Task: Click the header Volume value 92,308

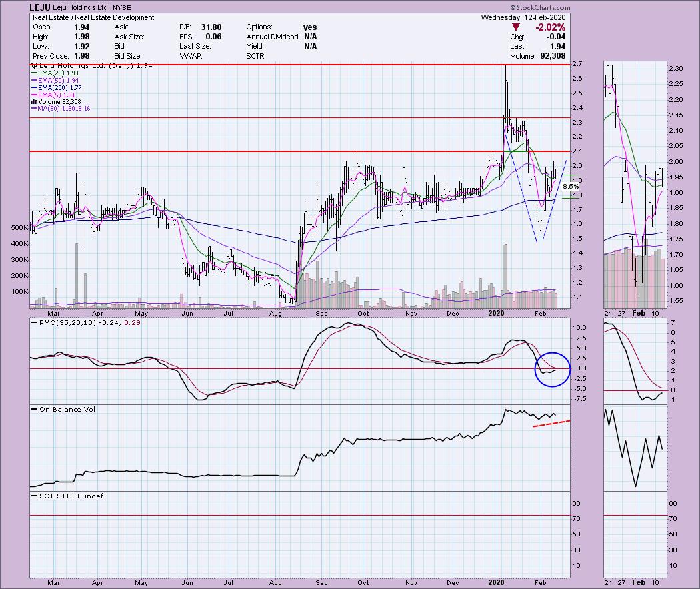Action: (x=553, y=56)
